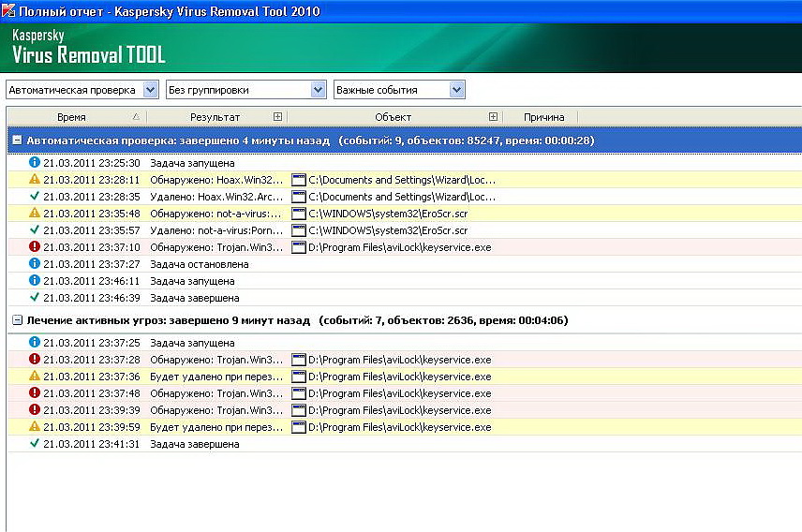Click info icon of 23:25:30 task started row
Viewport: 802px width, 532px height.
click(35, 162)
